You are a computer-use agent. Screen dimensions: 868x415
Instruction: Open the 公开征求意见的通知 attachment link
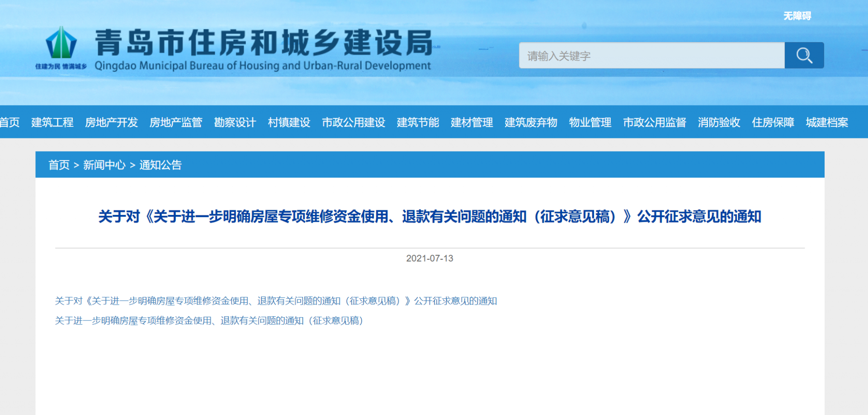point(276,301)
